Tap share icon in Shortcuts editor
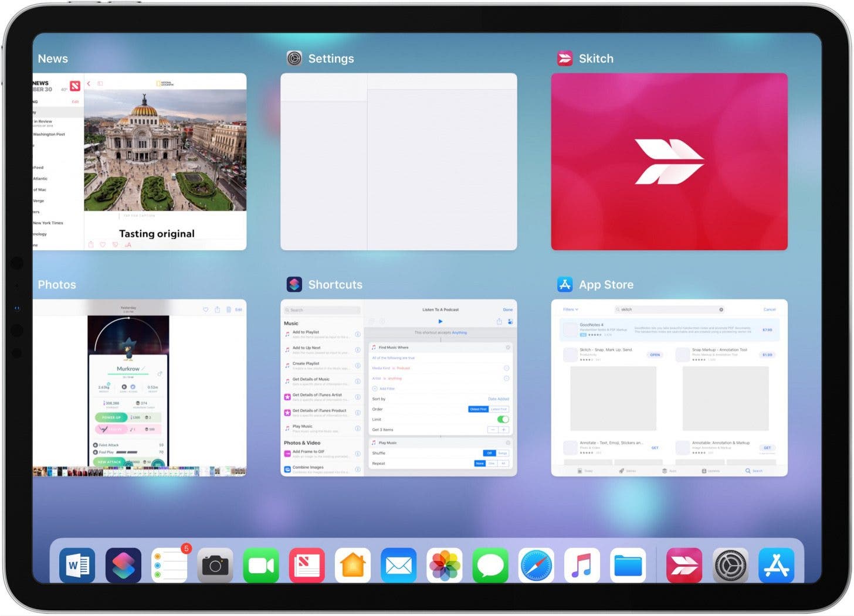The width and height of the screenshot is (854, 616). 499,321
